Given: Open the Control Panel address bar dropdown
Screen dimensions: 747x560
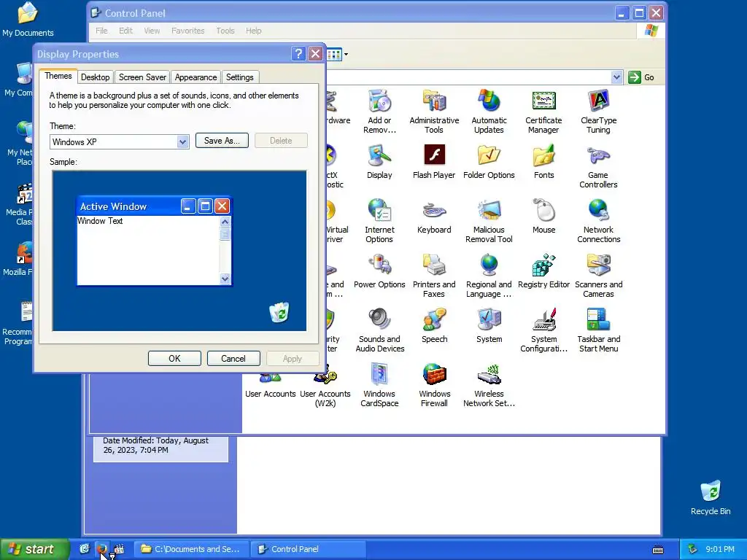Looking at the screenshot, I should pyautogui.click(x=616, y=77).
